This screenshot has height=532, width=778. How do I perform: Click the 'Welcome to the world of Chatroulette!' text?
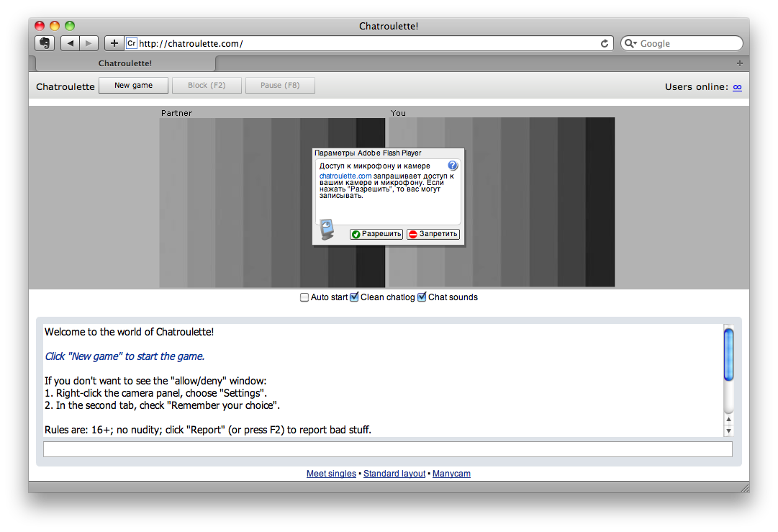129,332
